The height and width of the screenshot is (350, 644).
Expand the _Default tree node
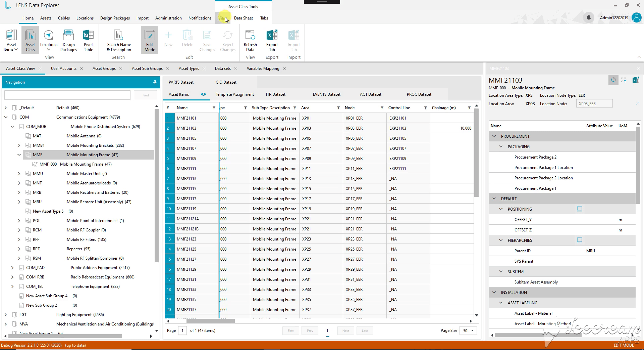(6, 108)
